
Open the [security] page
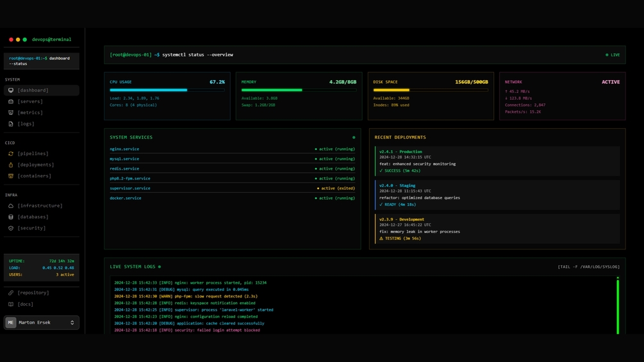click(42, 228)
